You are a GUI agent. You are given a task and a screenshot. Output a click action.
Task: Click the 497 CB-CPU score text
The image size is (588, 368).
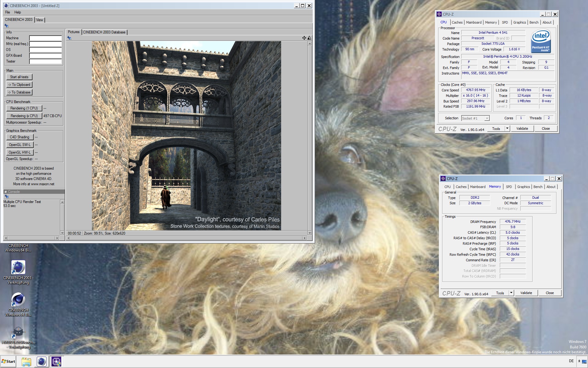tap(52, 116)
